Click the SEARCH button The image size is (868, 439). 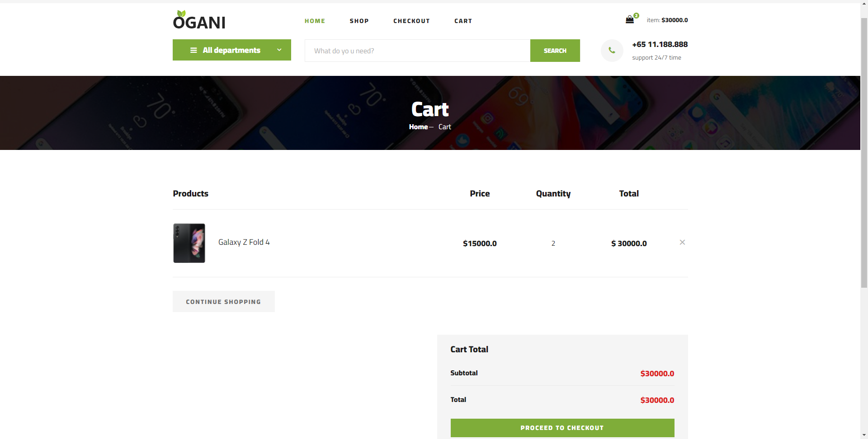[x=555, y=51]
